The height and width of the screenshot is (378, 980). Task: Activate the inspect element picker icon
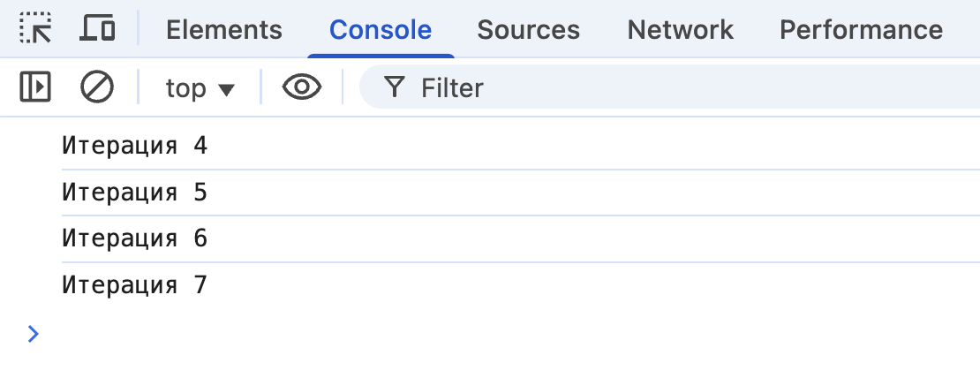point(35,29)
